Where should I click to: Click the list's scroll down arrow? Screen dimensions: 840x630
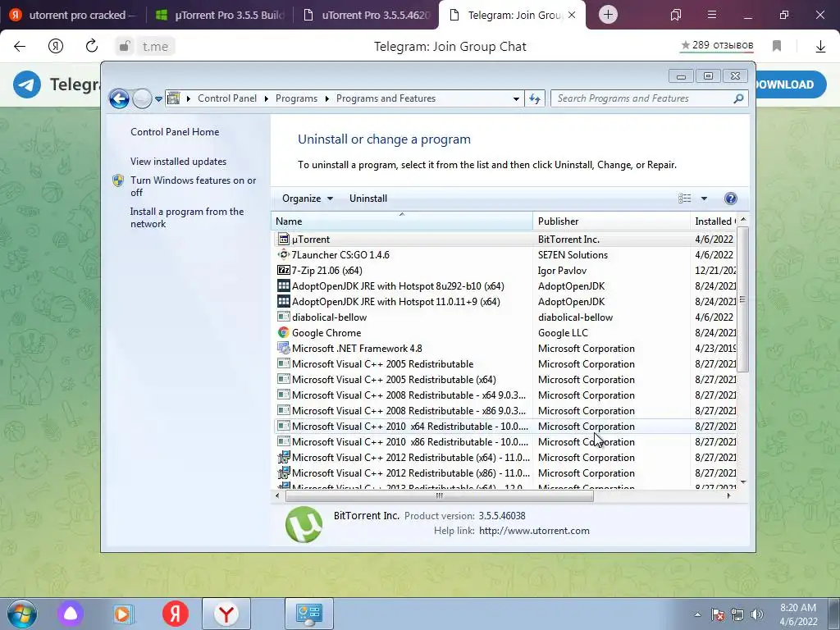(742, 482)
